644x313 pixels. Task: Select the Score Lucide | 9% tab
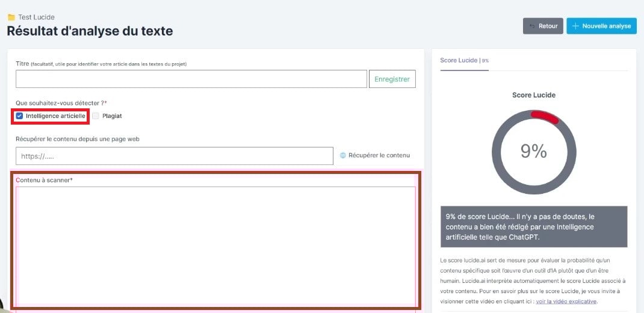tap(464, 61)
